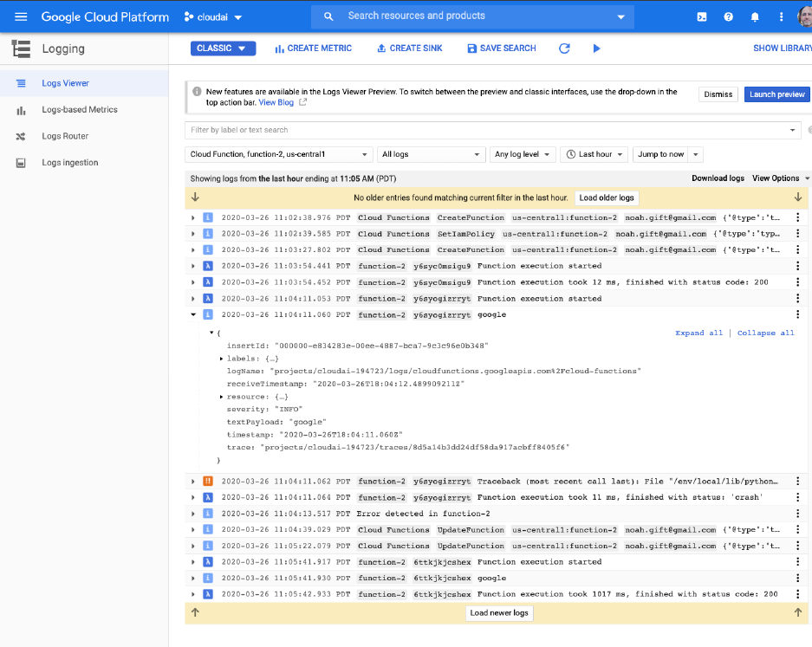Click Collapse all link
This screenshot has width=812, height=647.
coord(765,333)
